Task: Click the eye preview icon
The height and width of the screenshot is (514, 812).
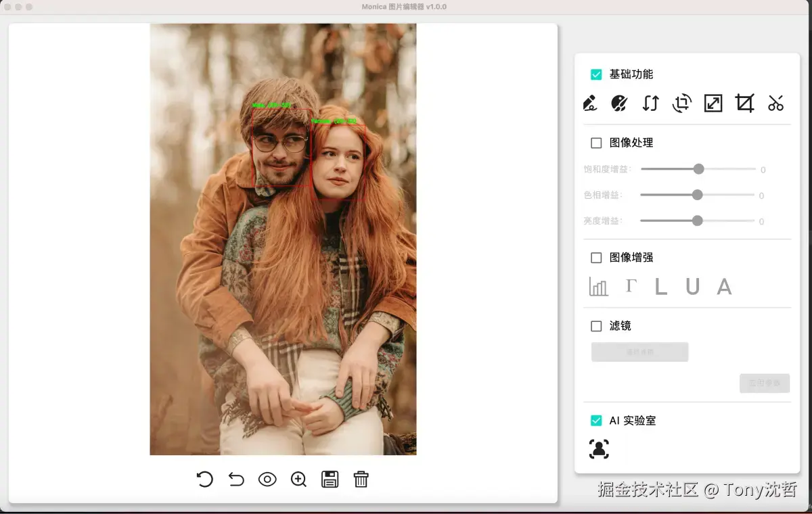Action: pyautogui.click(x=267, y=480)
